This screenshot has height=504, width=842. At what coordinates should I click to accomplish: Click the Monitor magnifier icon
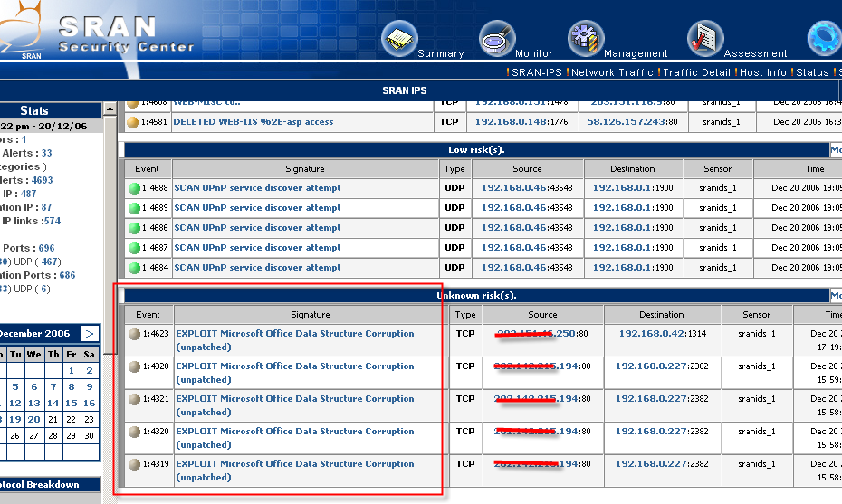coord(497,39)
